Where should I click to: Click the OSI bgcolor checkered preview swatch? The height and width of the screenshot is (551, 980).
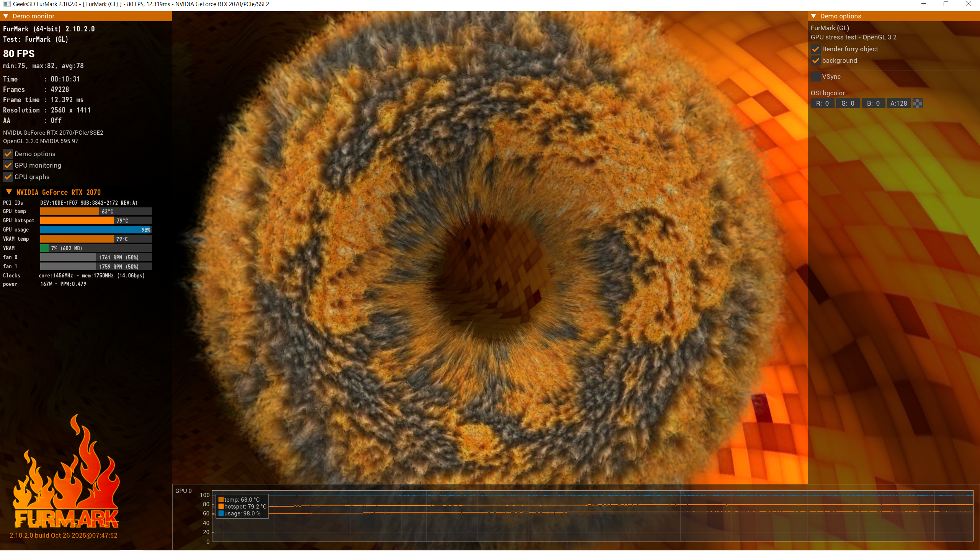tap(917, 103)
